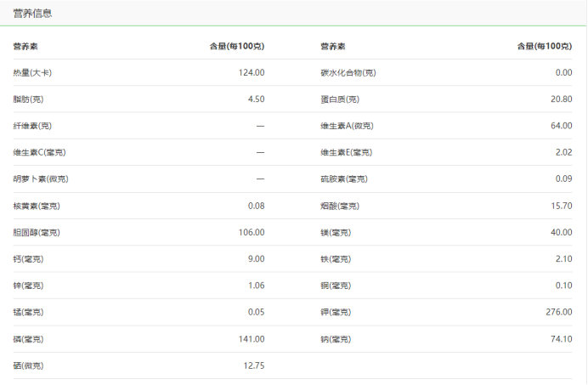
Task: Click the 碳水化合物(克) label
Action: (x=348, y=73)
